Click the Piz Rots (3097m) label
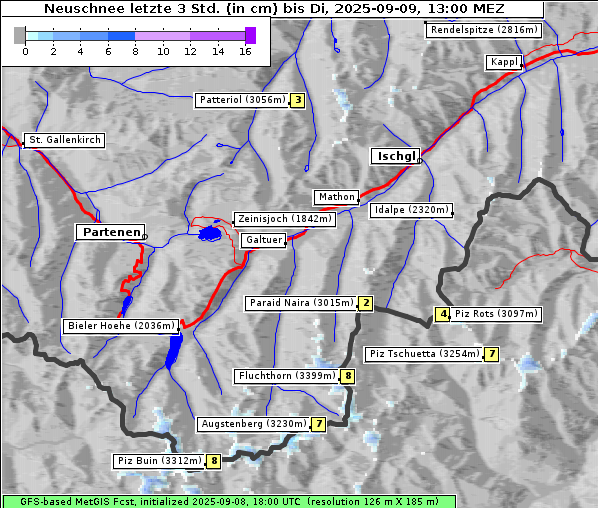Screen dimensions: 598x508 pyautogui.click(x=496, y=314)
